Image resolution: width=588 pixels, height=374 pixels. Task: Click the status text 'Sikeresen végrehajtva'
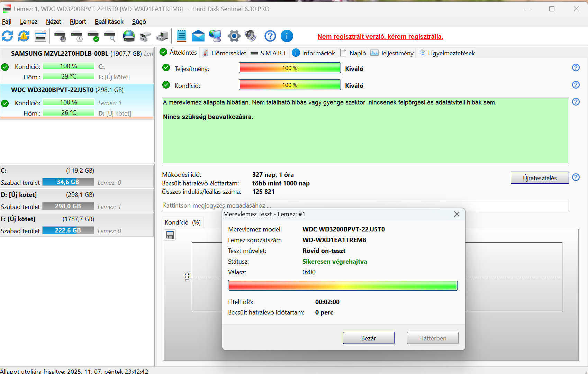click(x=335, y=262)
